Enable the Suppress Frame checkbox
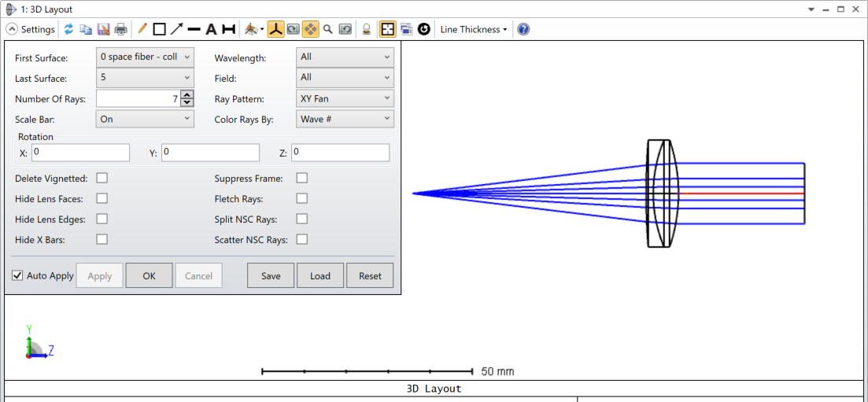The height and width of the screenshot is (402, 868). click(x=301, y=178)
